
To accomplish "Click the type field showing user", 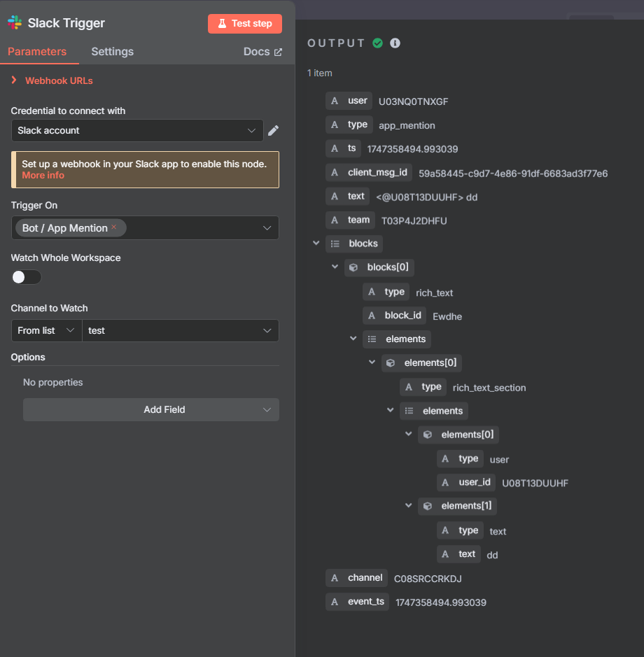I will (460, 459).
